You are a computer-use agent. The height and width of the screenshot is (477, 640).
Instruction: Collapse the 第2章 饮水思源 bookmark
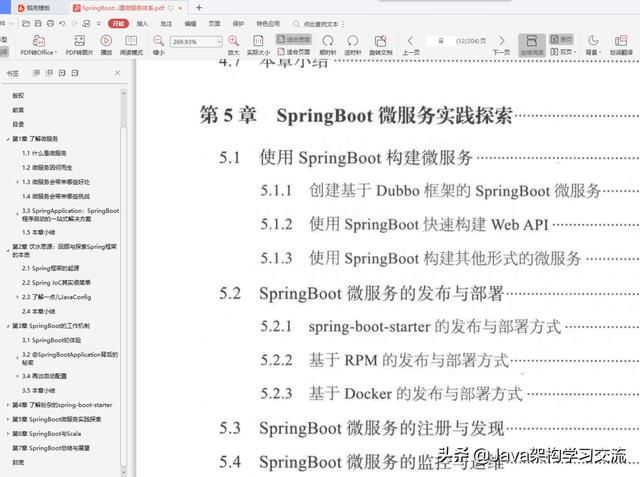8,249
